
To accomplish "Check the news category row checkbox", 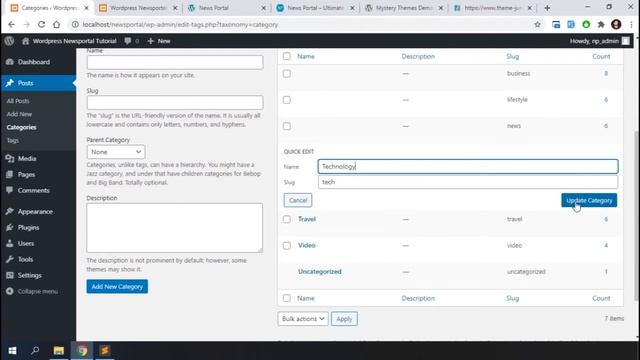I will click(287, 126).
